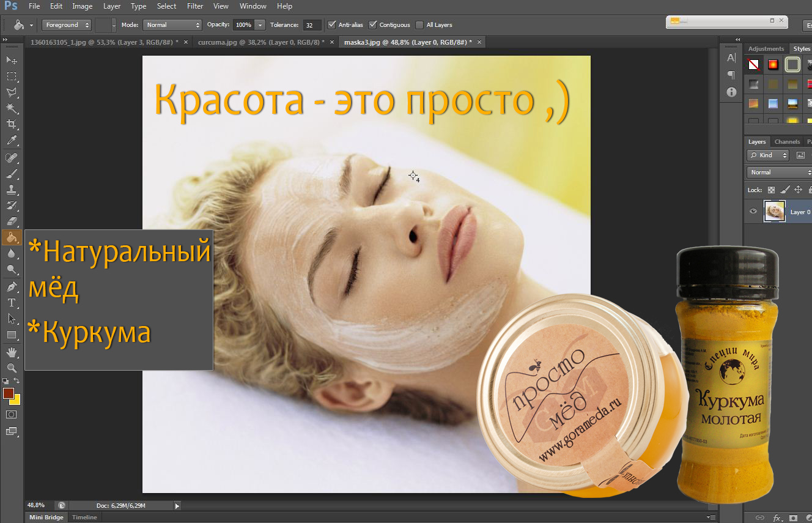Screen dimensions: 812x523
Task: Select the Horizontal Type tool
Action: 12,303
